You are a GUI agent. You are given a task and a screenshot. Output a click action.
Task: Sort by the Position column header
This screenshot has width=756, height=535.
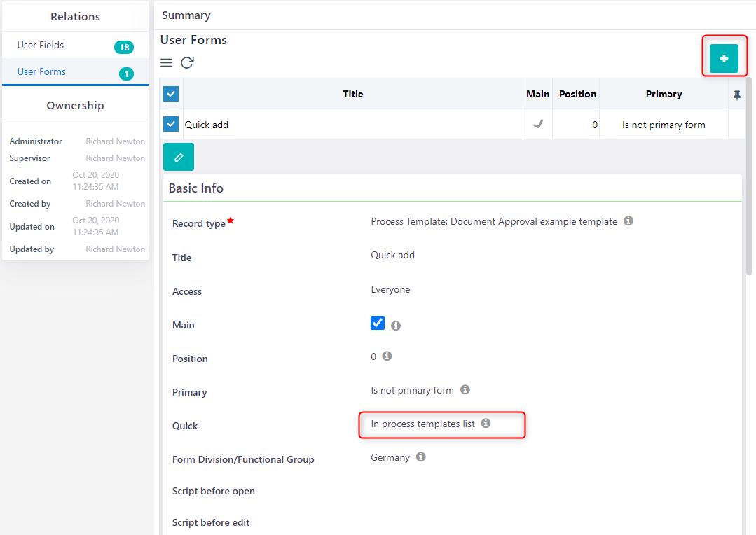click(577, 94)
